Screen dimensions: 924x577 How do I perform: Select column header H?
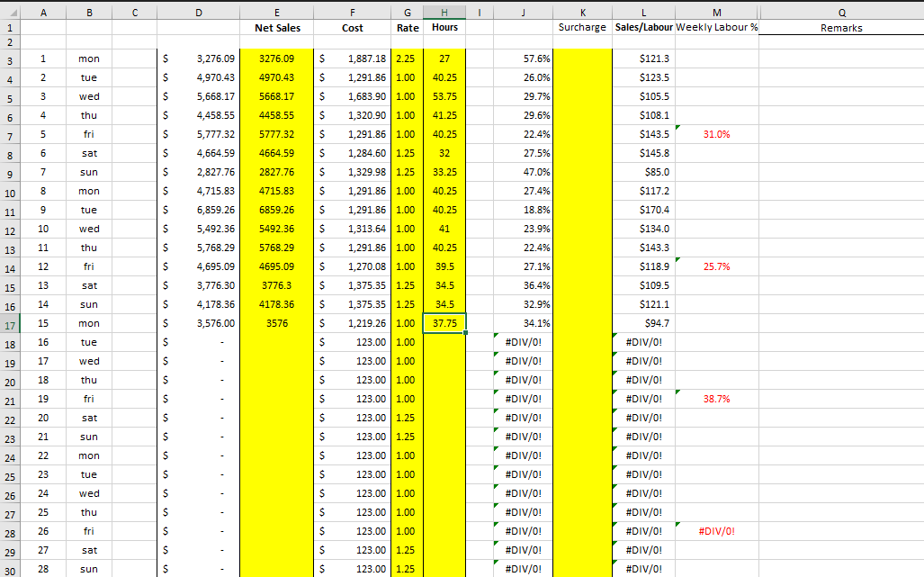pos(444,13)
